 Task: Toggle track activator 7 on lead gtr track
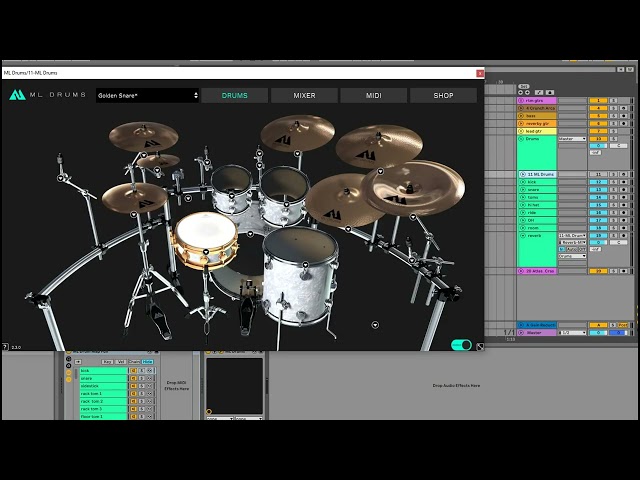598,131
